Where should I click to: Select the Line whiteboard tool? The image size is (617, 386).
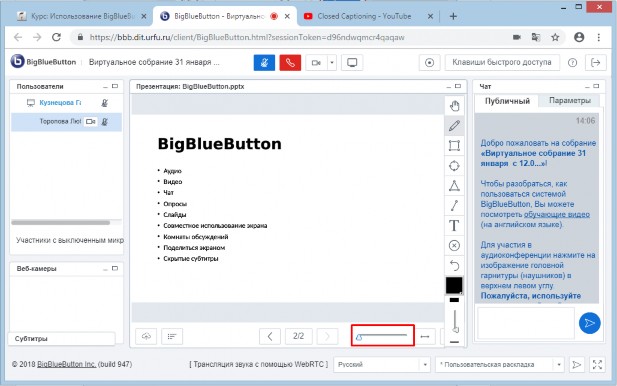pos(454,205)
